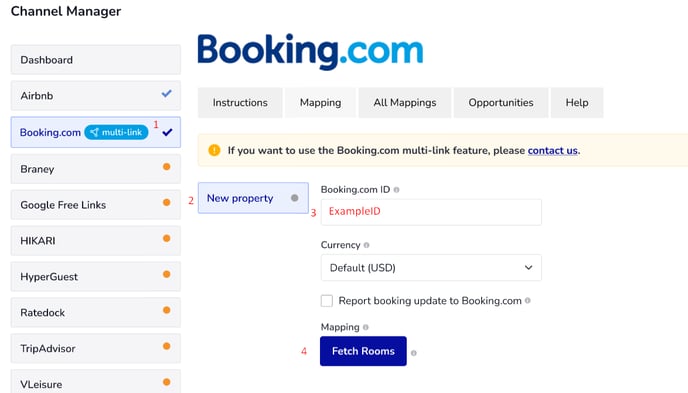This screenshot has height=393, width=688.
Task: Click the yellow warning icon in banner
Action: (214, 150)
